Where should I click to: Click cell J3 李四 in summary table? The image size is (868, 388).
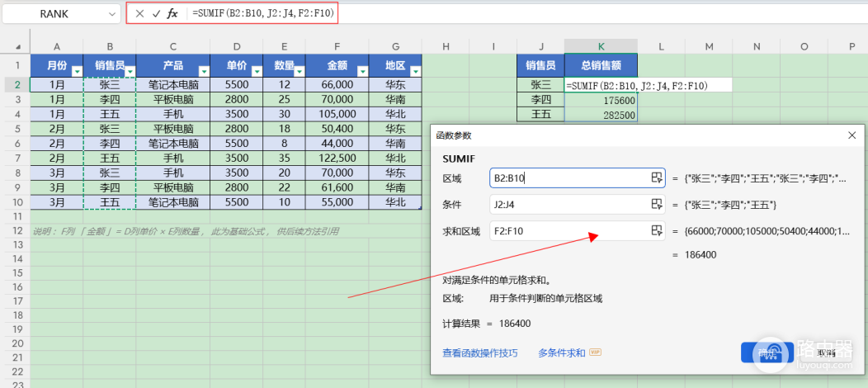tap(540, 100)
